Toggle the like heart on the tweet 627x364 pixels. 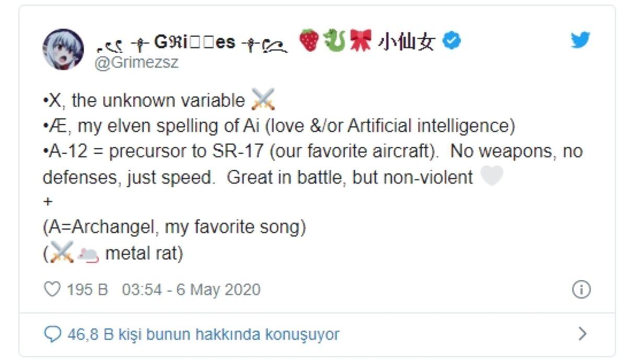coord(51,288)
